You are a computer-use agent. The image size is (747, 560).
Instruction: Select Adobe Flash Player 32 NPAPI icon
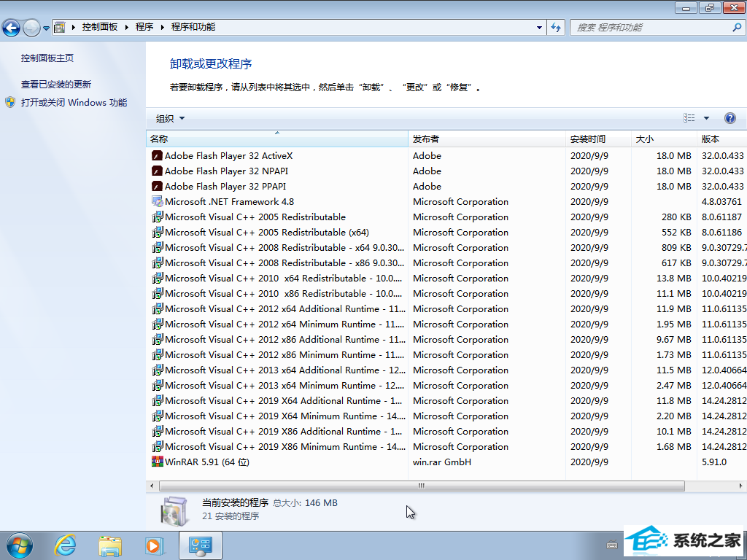[158, 171]
